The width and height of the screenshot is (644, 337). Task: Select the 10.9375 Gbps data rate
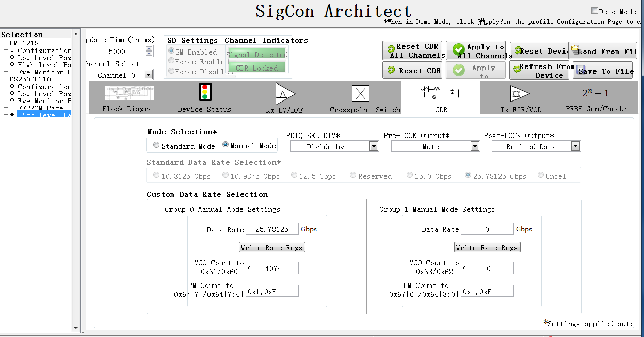(x=226, y=175)
